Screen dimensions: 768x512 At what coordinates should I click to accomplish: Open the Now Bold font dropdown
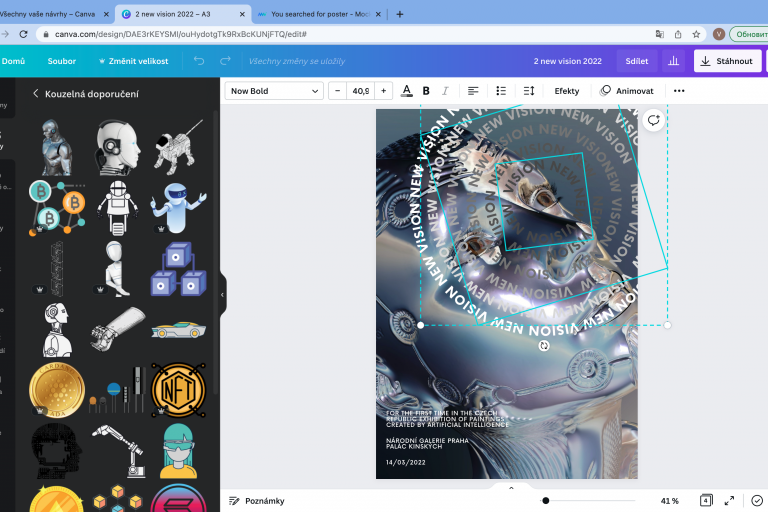273,91
